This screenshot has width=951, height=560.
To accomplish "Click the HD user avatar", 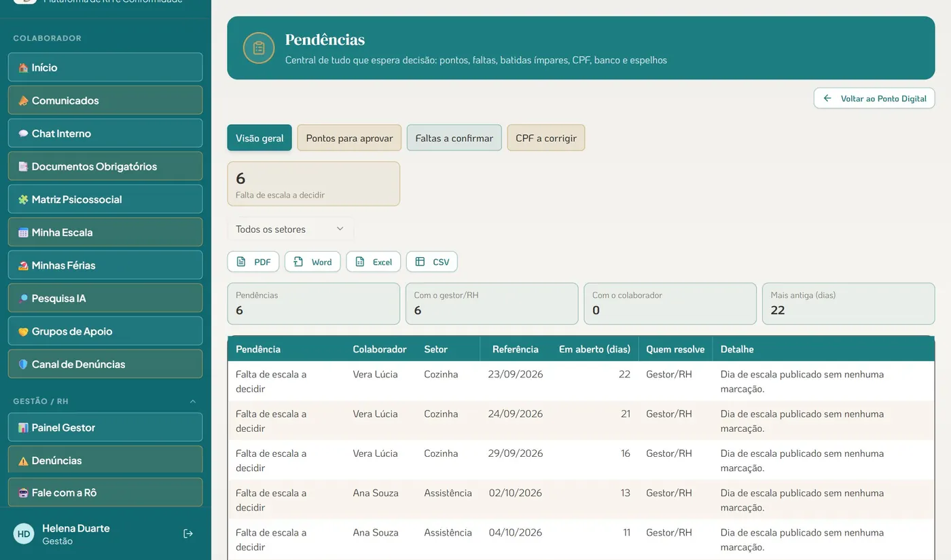I will coord(24,534).
